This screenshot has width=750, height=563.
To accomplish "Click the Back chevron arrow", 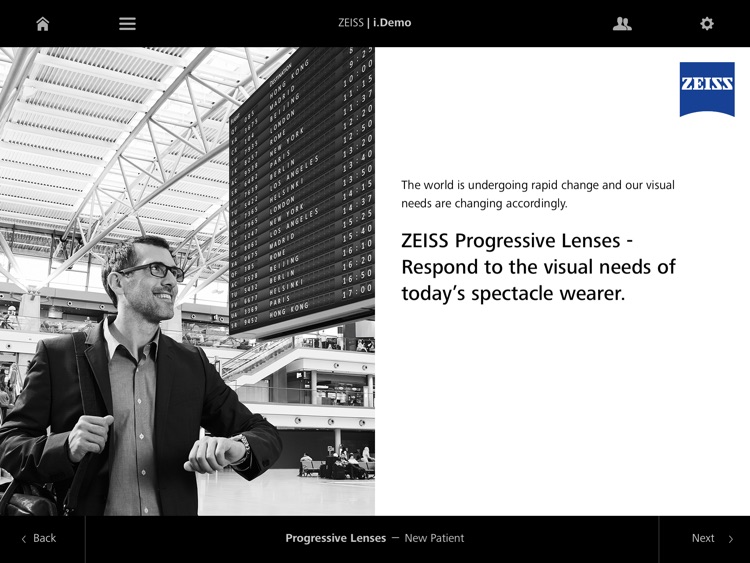I will [23, 539].
